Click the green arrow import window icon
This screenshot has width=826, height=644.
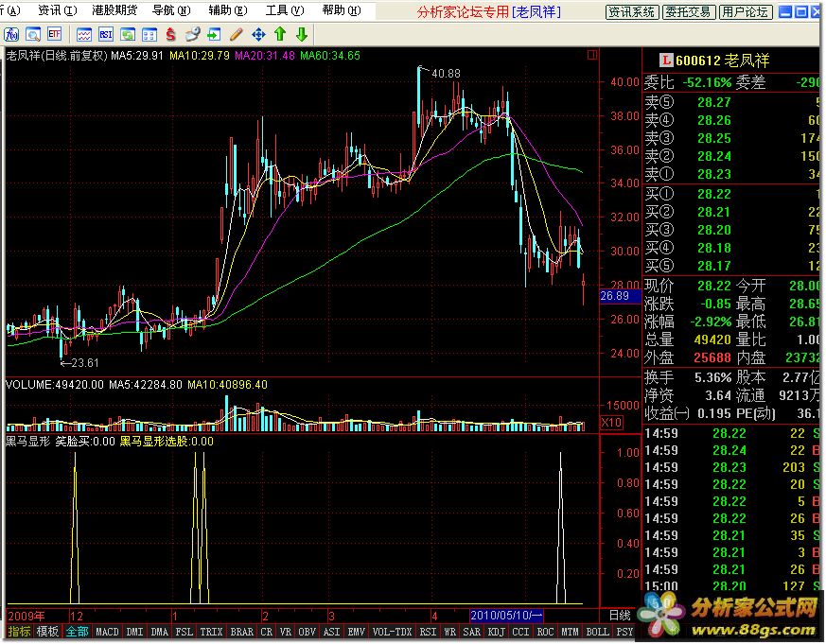tap(214, 35)
